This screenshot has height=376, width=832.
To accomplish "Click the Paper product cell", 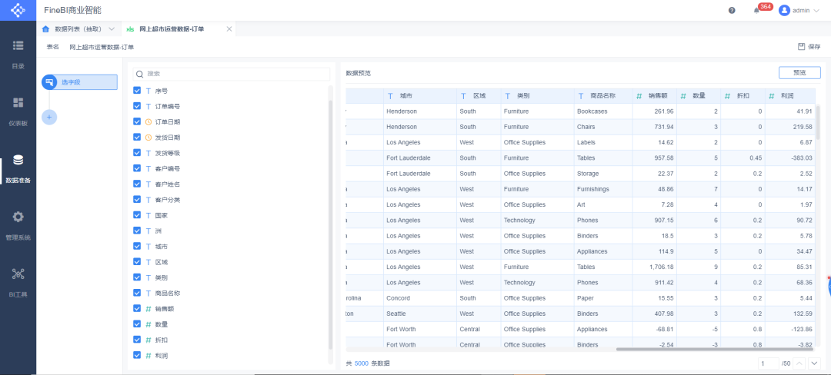I will [x=603, y=298].
